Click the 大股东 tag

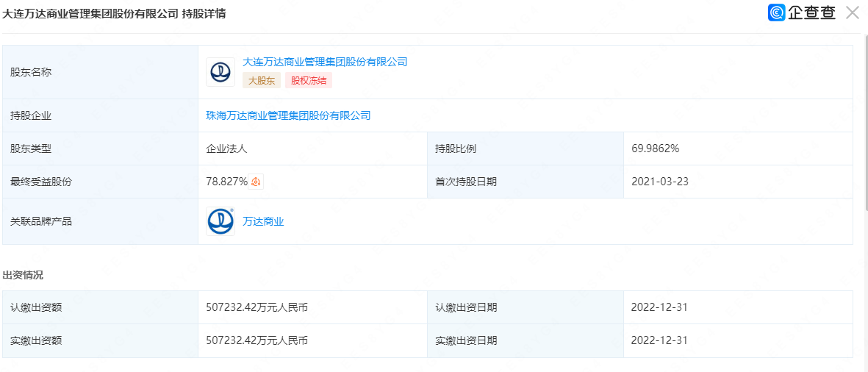pos(262,81)
